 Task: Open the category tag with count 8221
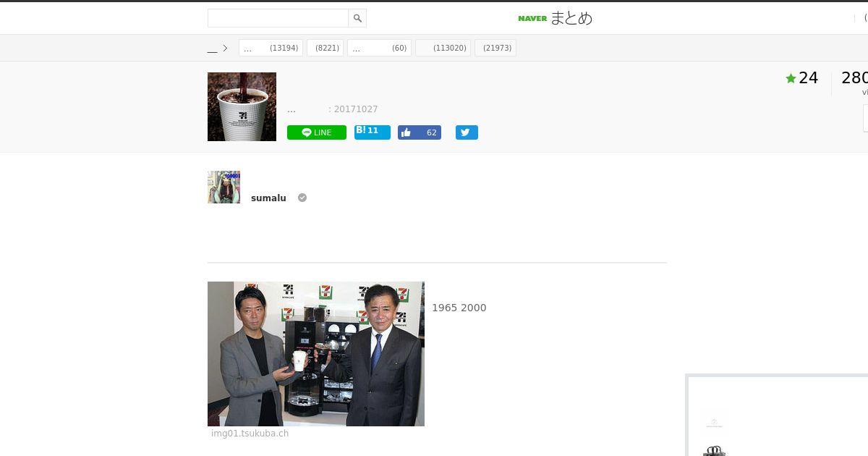pos(325,48)
